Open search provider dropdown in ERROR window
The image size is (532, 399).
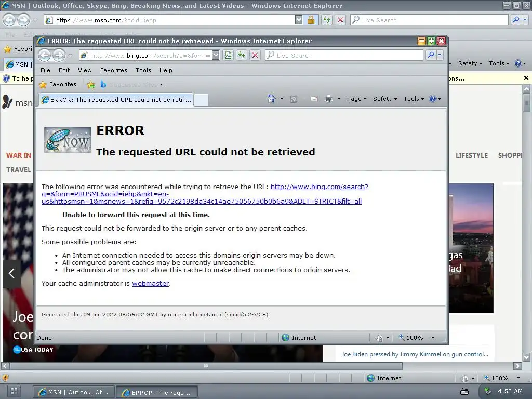point(440,55)
